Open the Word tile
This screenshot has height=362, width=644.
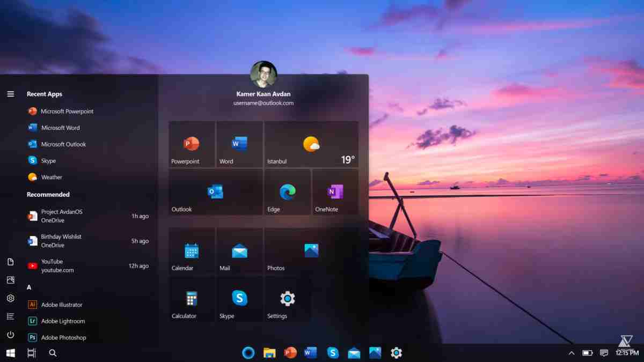pos(239,144)
